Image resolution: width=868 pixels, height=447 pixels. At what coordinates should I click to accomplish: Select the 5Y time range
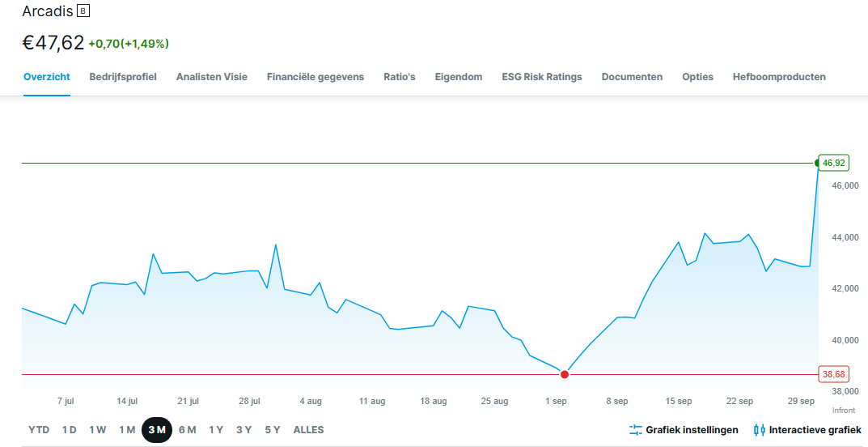[x=273, y=430]
